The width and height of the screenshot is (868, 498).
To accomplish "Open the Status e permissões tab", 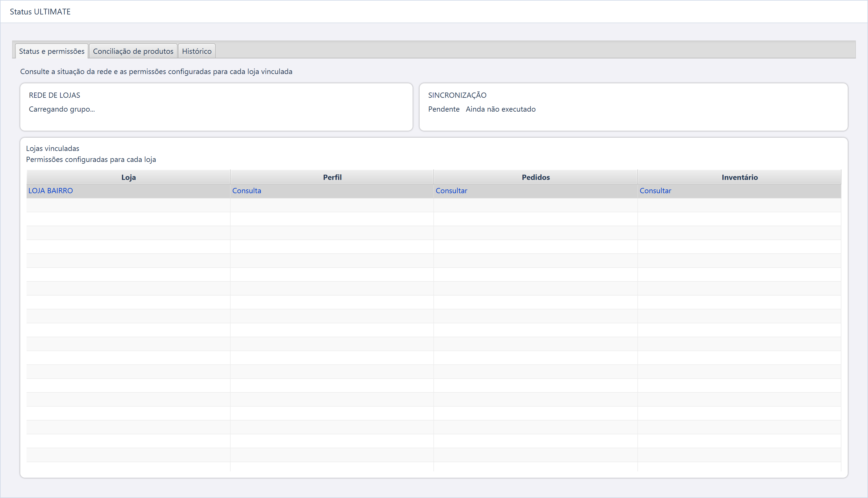I will [52, 51].
